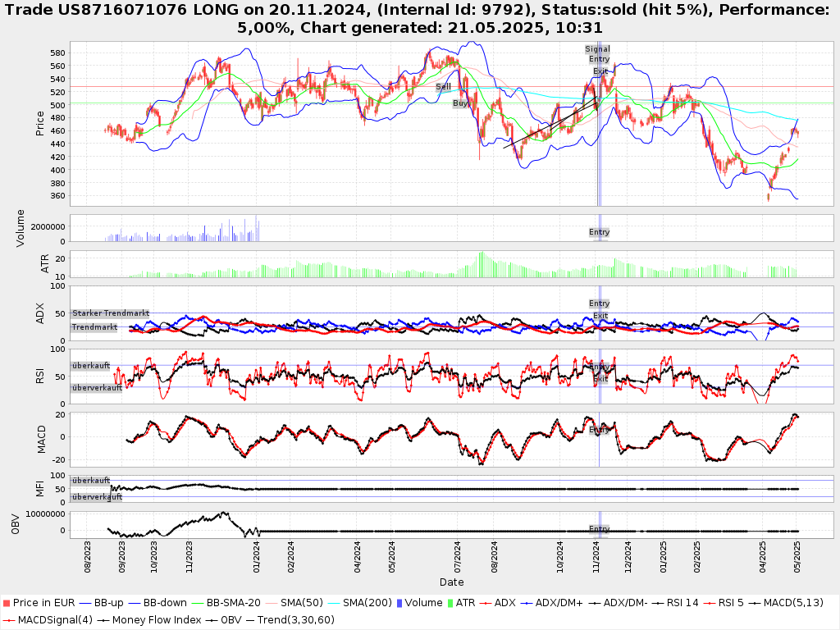Image resolution: width=840 pixels, height=630 pixels.
Task: Click the Starker Trendmarkt label in ADX panel
Action: 110,313
